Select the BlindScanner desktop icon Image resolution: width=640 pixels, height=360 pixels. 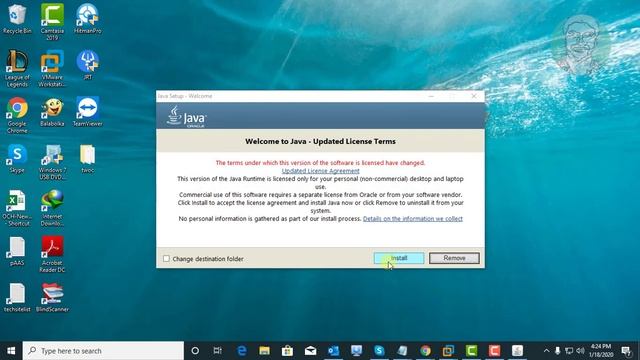click(x=52, y=298)
